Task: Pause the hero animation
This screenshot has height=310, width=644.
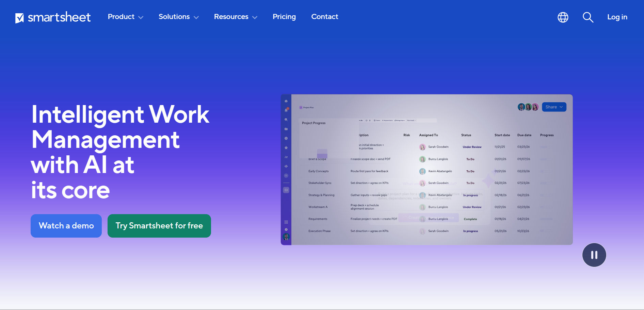Action: (594, 255)
